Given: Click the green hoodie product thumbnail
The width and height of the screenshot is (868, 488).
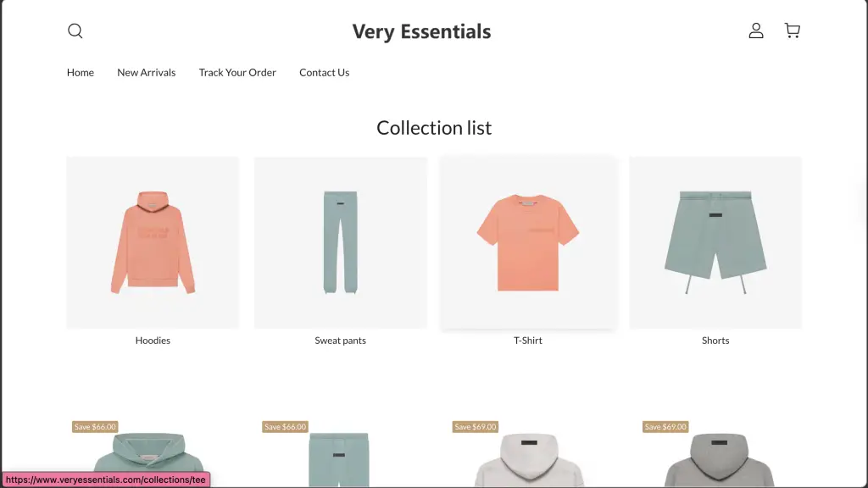Looking at the screenshot, I should pos(153,457).
